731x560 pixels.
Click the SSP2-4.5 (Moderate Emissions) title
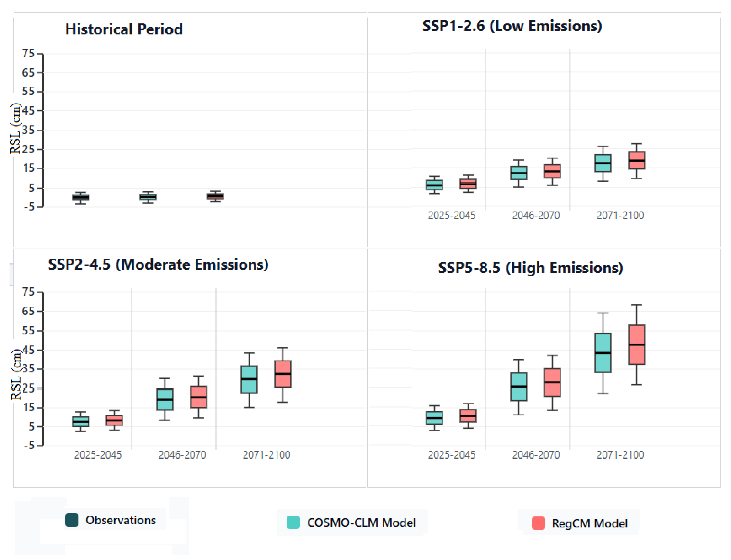click(x=158, y=264)
